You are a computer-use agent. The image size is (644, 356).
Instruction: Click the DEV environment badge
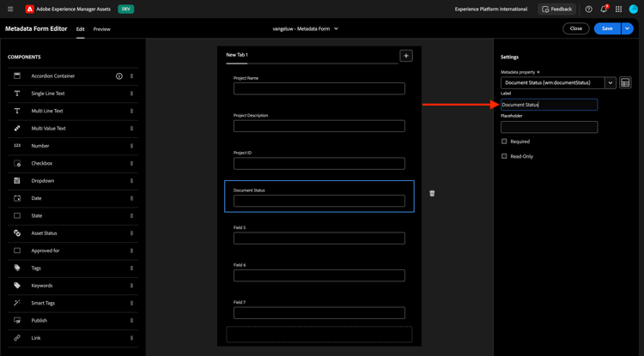coord(125,9)
